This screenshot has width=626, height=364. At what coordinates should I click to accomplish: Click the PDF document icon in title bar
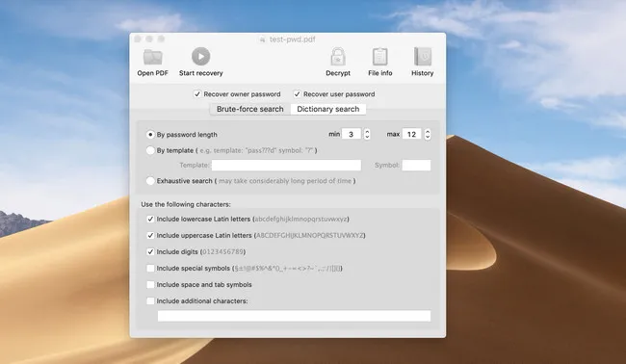click(262, 39)
